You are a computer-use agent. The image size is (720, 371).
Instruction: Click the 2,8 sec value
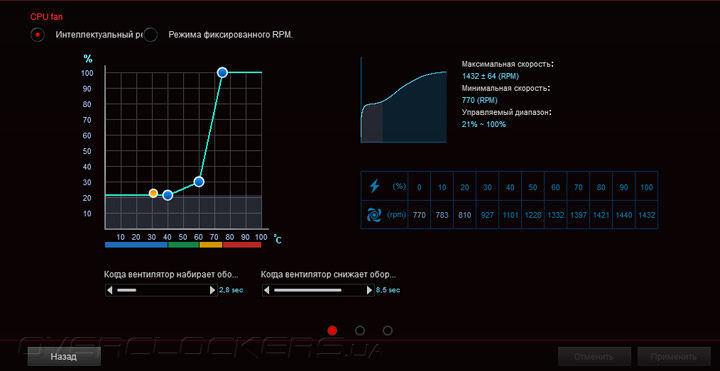(x=231, y=290)
